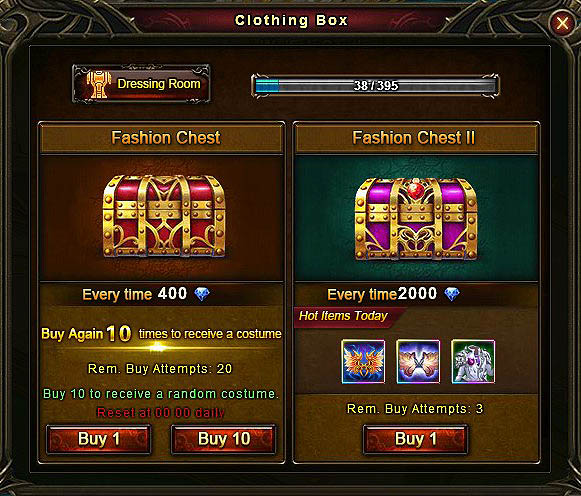Open the Dressing Room

141,84
